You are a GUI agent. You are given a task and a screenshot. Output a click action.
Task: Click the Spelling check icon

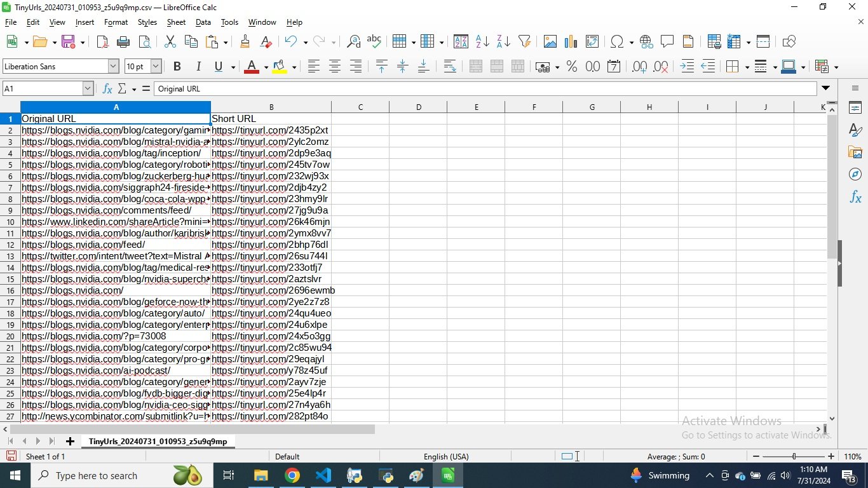pos(374,41)
